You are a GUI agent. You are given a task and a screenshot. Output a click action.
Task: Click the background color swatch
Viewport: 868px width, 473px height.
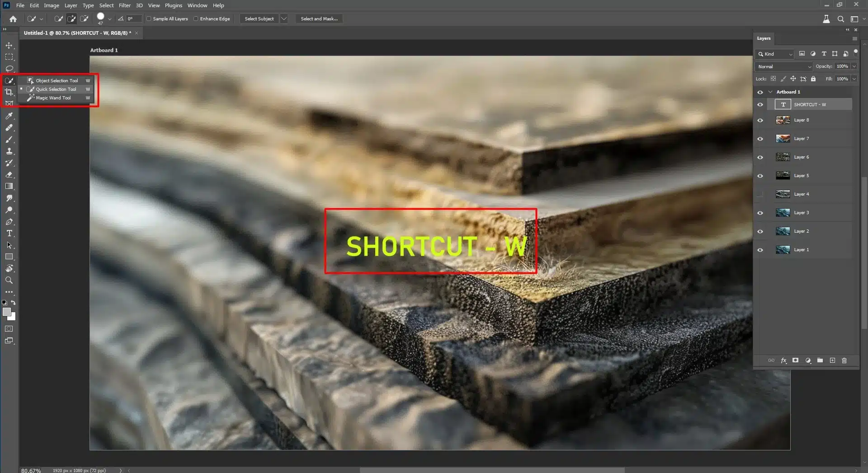click(12, 317)
